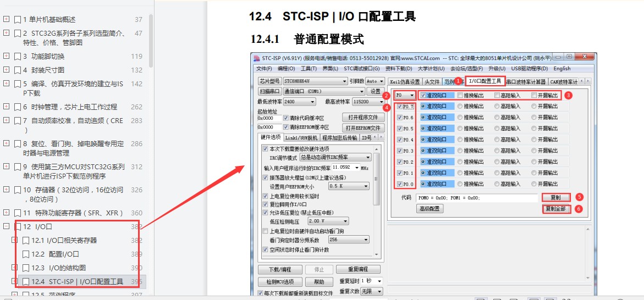Viewport: 644px width, 300px height.
Task: Select 开漏输出 radio for P0.1
Action: click(x=534, y=173)
